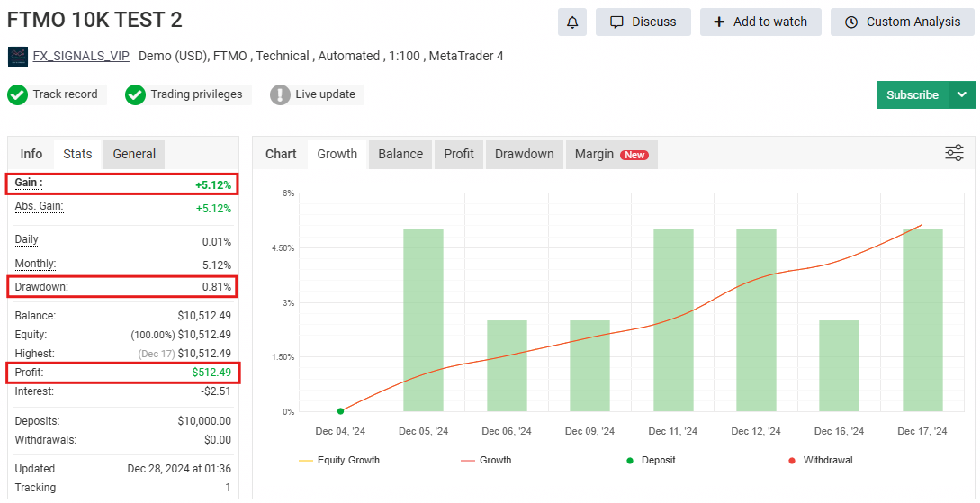Open chart settings sliders icon

(x=954, y=153)
